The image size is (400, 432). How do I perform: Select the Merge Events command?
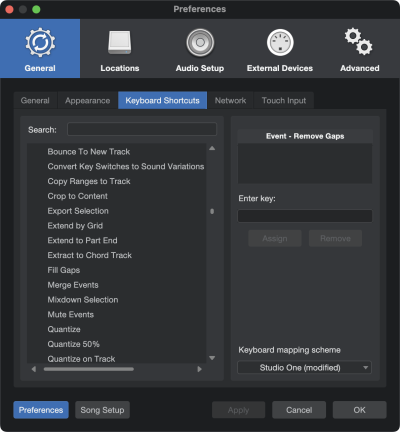(x=73, y=285)
